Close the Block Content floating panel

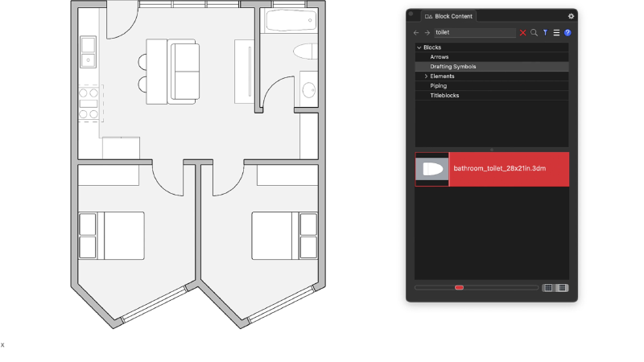click(411, 14)
